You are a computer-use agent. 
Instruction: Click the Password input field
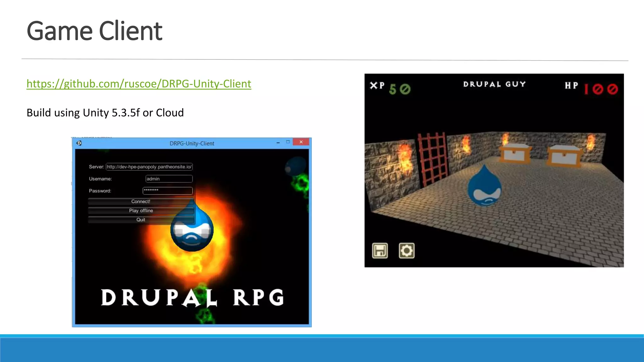(x=168, y=191)
